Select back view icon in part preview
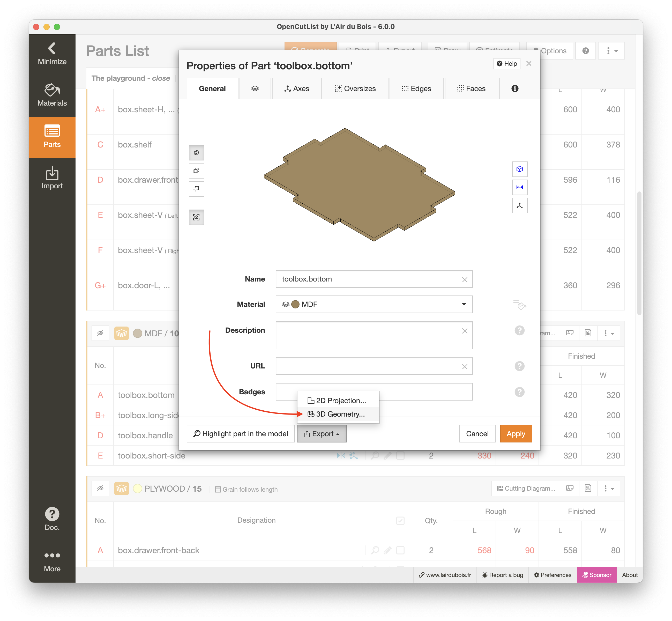 tap(197, 189)
